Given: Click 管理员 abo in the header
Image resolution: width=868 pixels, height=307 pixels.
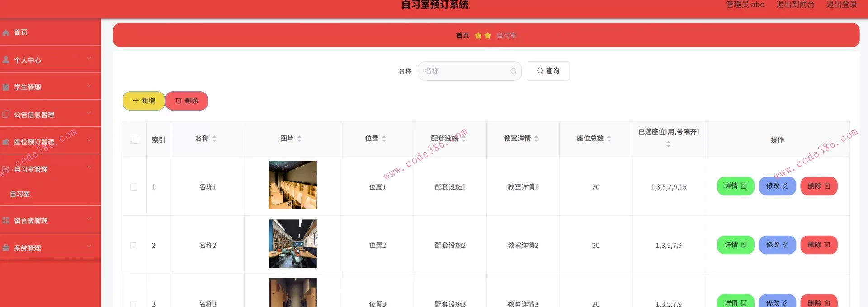Looking at the screenshot, I should coord(745,5).
